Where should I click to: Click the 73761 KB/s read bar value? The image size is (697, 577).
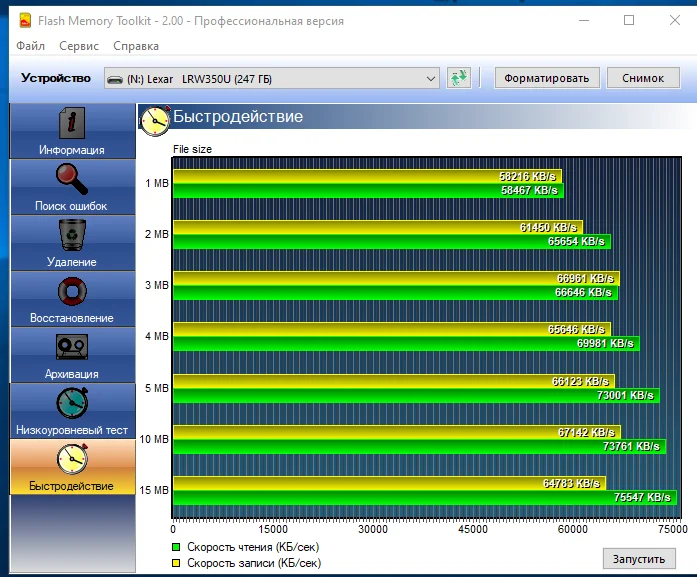point(631,446)
